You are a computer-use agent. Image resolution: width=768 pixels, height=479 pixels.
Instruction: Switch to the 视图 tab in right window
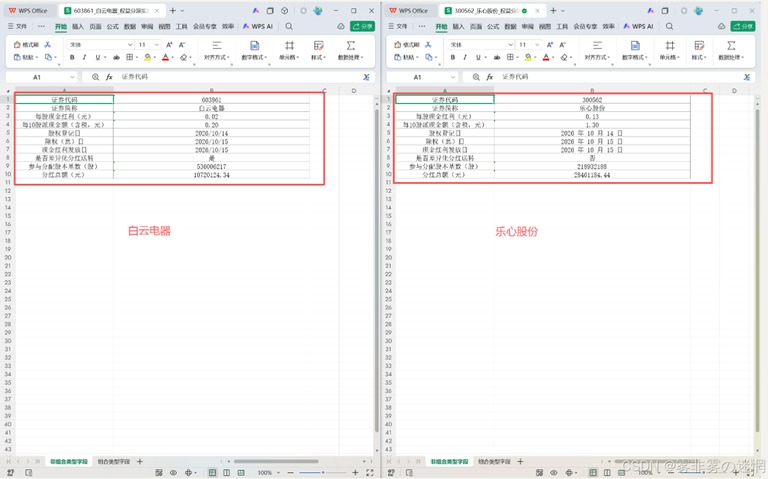coord(545,26)
